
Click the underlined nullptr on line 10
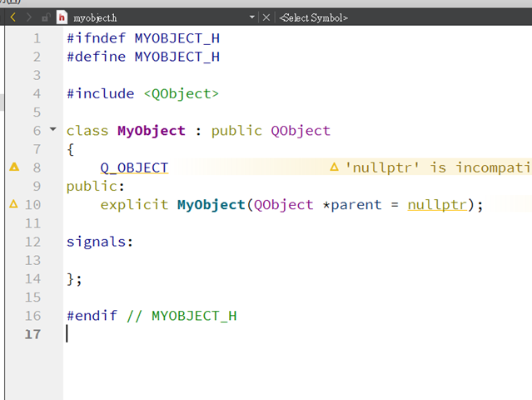point(437,205)
